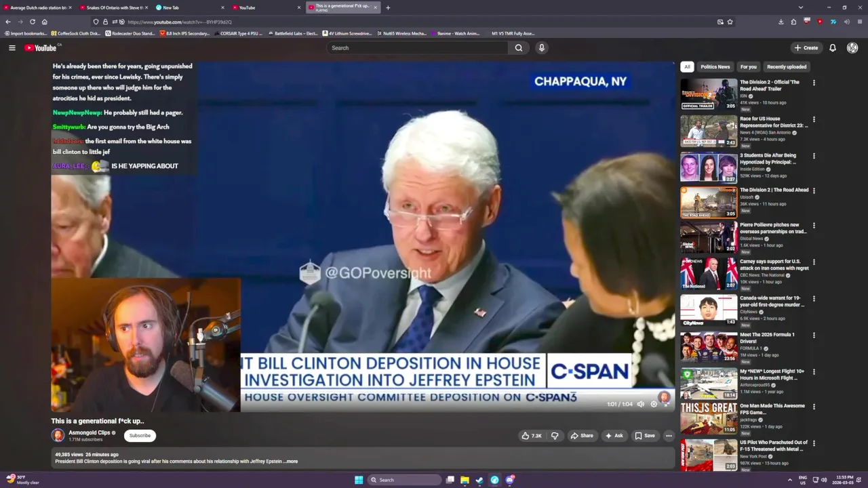Bookmark this page with the star icon
This screenshot has height=488, width=868.
[x=730, y=22]
